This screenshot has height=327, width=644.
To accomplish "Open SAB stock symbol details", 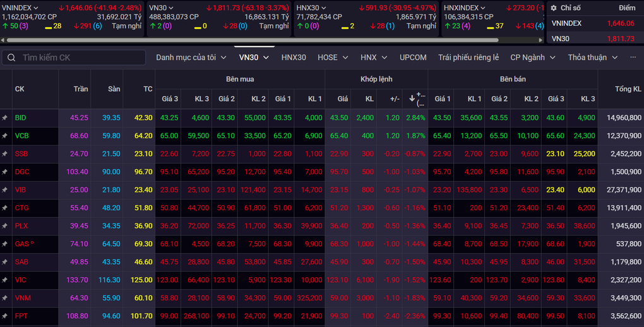I will [21, 262].
